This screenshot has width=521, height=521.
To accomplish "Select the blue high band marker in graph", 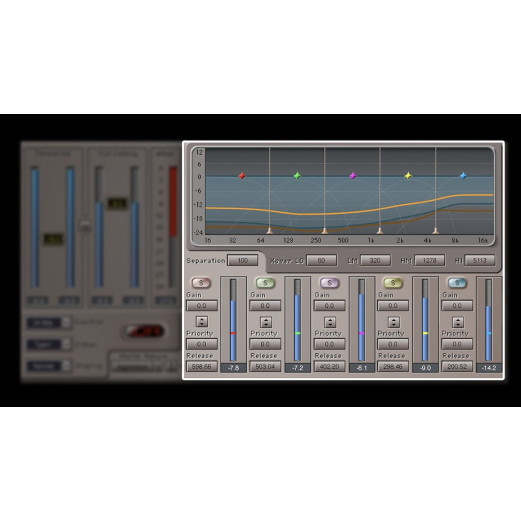I will 463,176.
